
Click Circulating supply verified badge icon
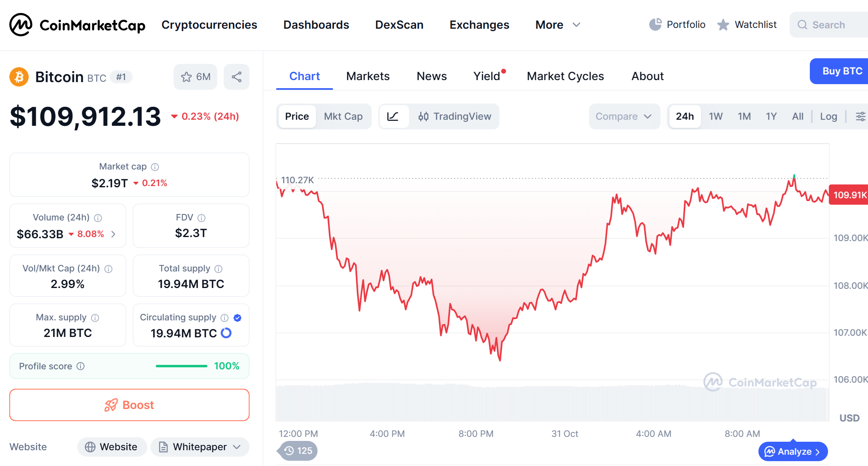[x=237, y=318]
